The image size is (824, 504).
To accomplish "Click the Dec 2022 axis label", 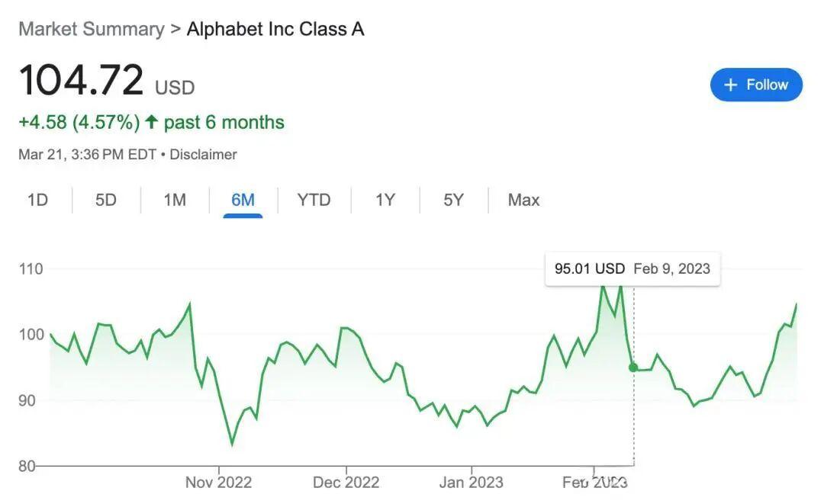I will (346, 483).
